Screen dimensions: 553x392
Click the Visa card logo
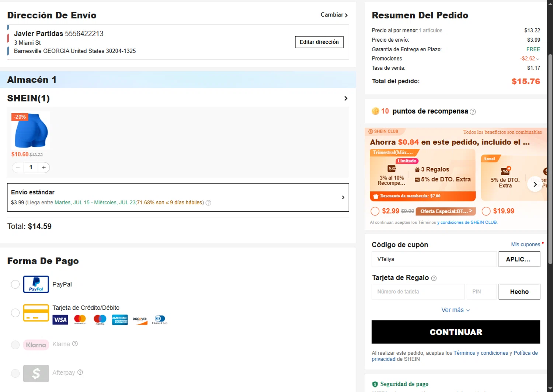pos(60,320)
